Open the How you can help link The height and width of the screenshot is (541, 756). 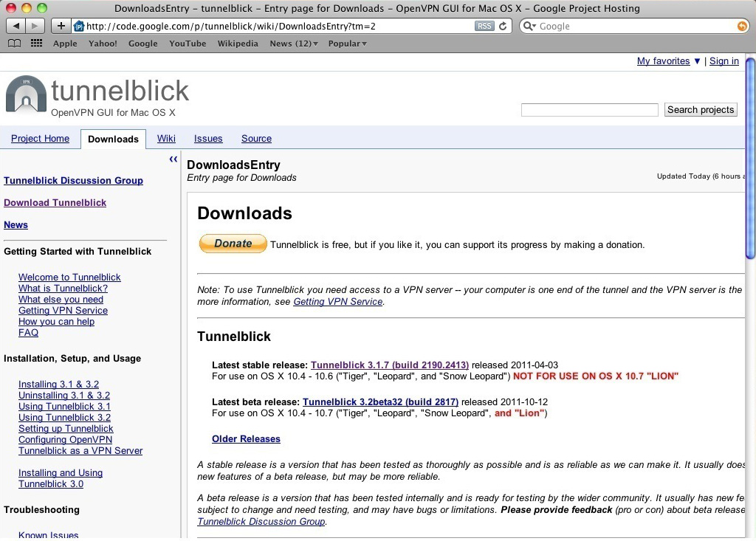pyautogui.click(x=56, y=321)
